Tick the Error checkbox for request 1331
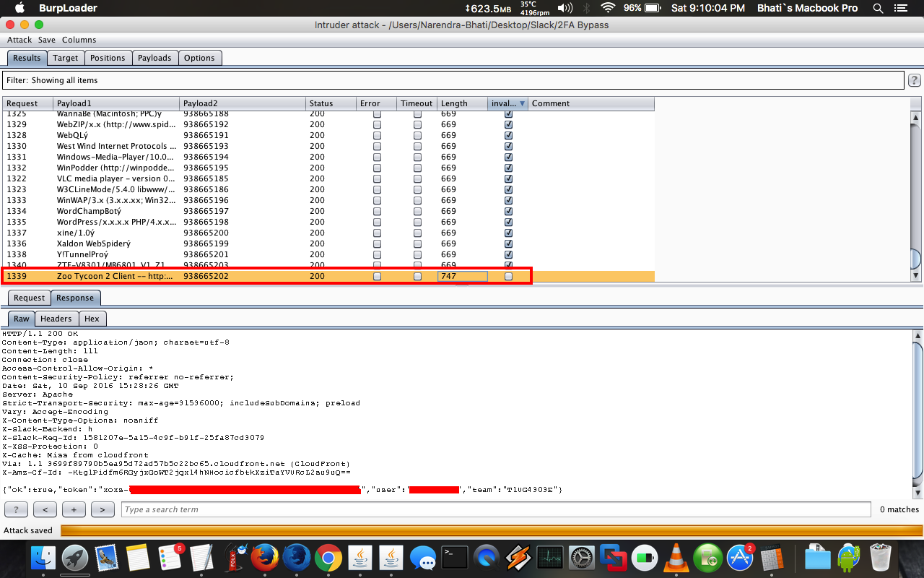This screenshot has width=924, height=578. pyautogui.click(x=377, y=157)
